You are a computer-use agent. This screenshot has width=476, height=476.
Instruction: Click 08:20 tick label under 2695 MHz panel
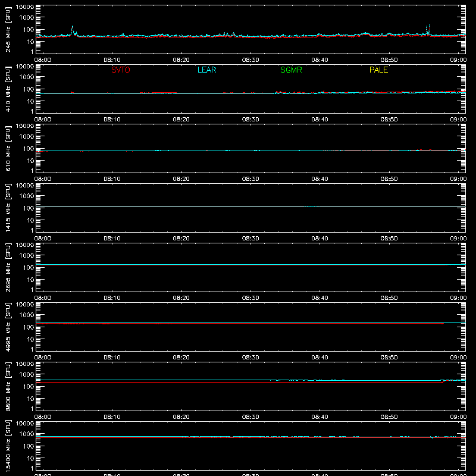click(181, 298)
